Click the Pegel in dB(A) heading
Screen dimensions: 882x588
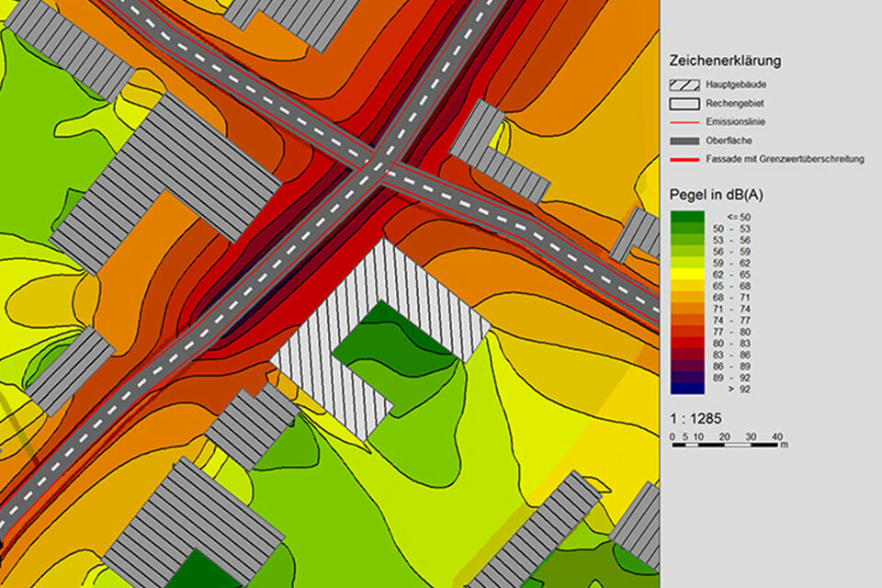718,196
